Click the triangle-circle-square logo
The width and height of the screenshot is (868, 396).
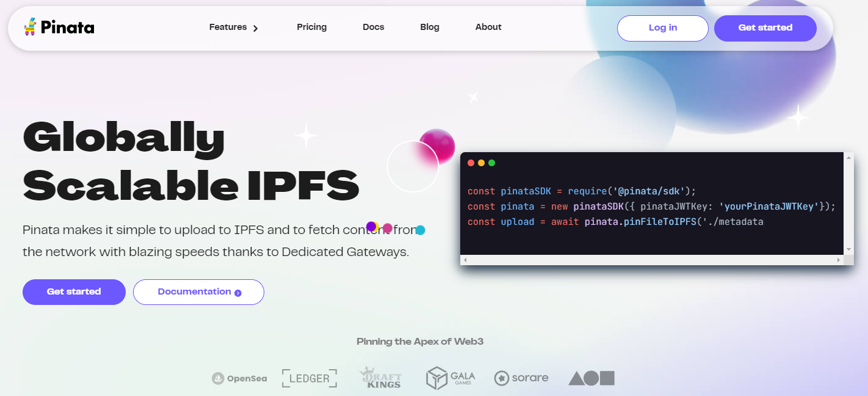point(591,378)
